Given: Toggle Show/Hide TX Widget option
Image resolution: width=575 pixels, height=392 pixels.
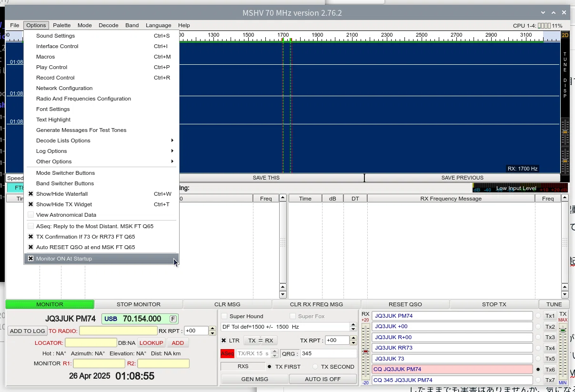Looking at the screenshot, I should coord(101,204).
